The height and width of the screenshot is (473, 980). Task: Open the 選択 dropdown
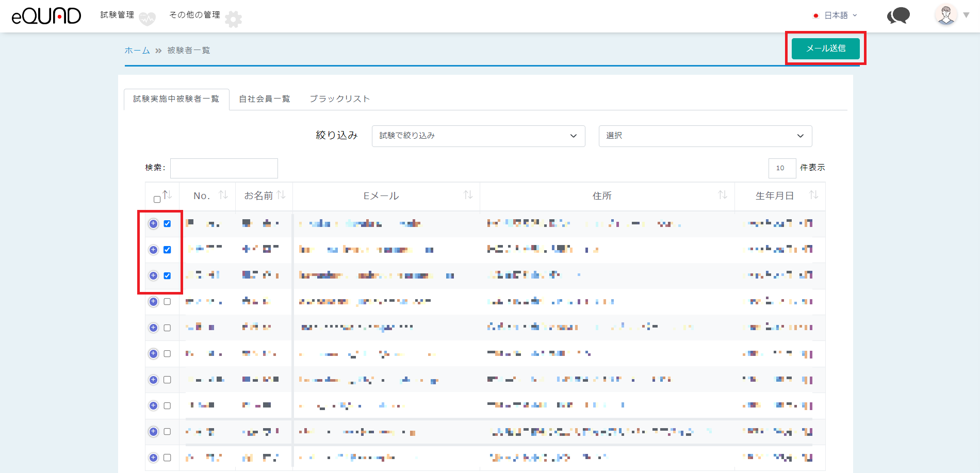705,136
